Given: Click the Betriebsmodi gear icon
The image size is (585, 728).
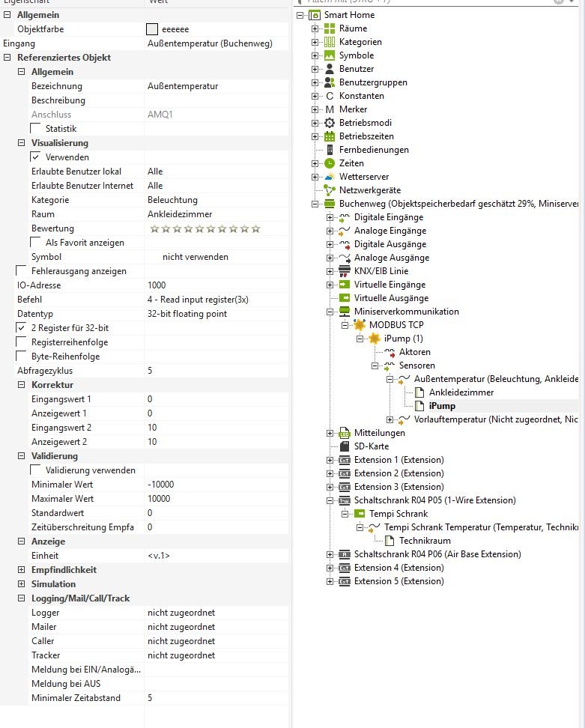Looking at the screenshot, I should 329,123.
